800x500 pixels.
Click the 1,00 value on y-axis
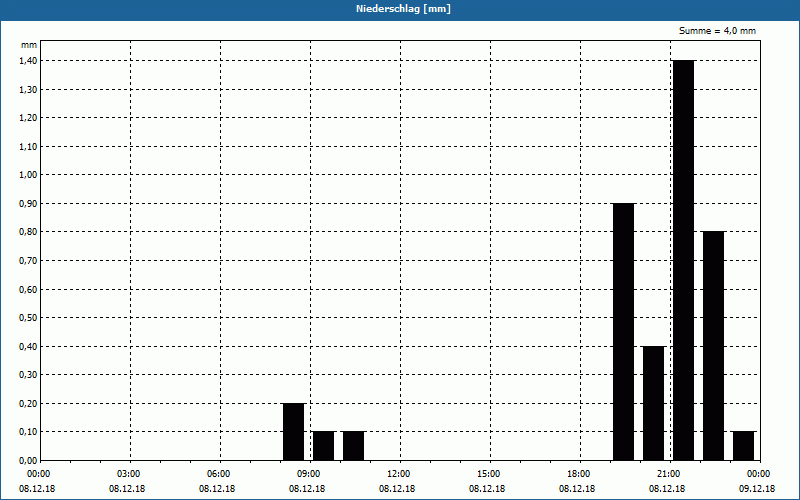[x=27, y=175]
